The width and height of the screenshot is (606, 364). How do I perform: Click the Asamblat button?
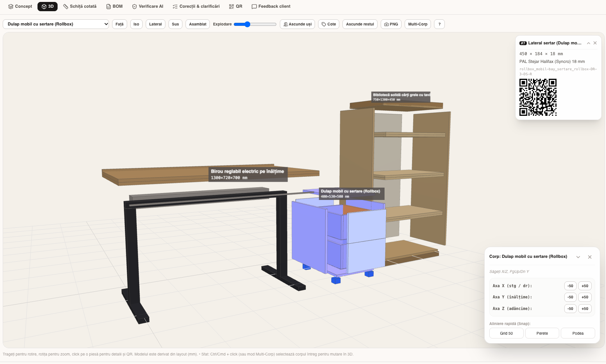tap(198, 24)
